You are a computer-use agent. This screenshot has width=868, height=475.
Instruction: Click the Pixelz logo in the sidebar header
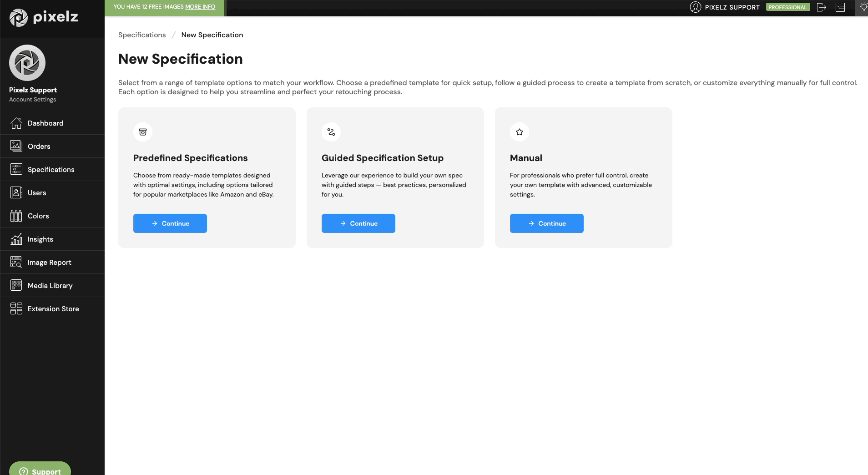pyautogui.click(x=44, y=17)
